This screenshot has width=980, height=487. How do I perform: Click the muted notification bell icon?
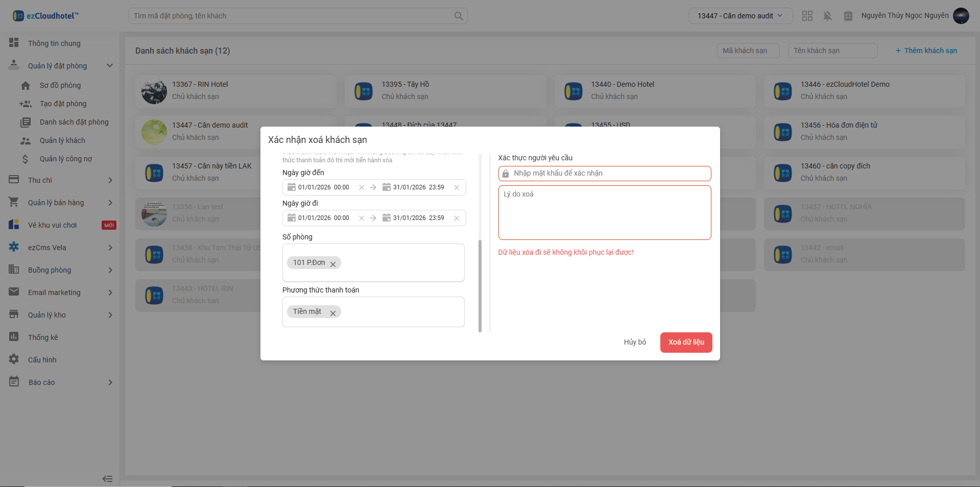click(828, 16)
